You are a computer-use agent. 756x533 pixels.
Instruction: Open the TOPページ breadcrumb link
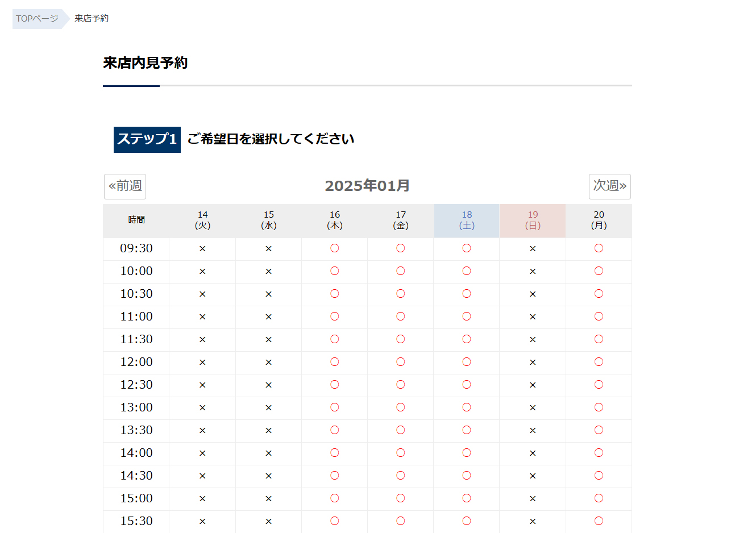[x=37, y=19]
